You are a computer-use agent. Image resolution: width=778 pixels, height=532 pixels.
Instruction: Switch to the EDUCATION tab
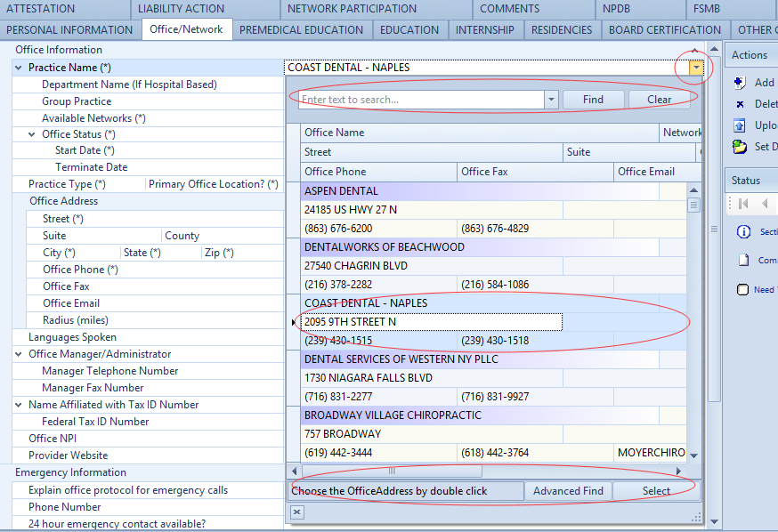point(409,30)
